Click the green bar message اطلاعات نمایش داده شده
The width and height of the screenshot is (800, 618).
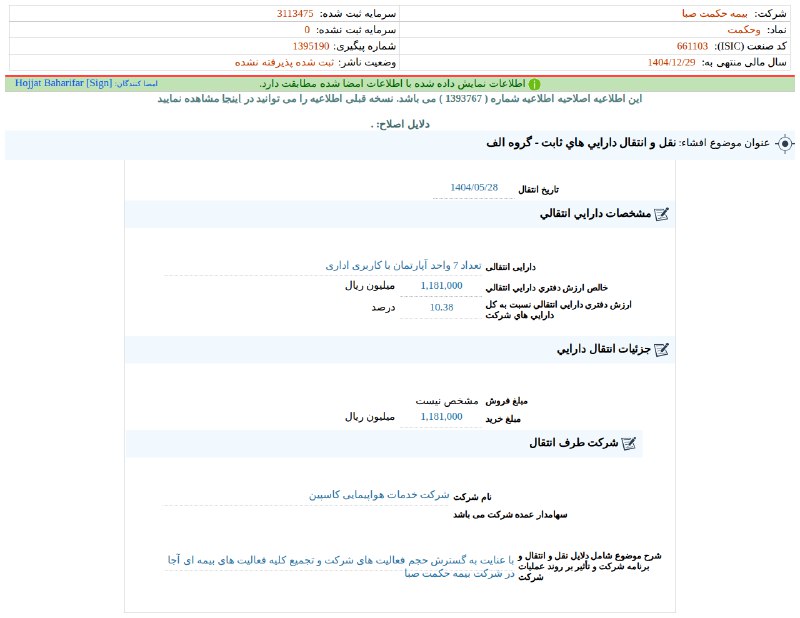[x=393, y=84]
